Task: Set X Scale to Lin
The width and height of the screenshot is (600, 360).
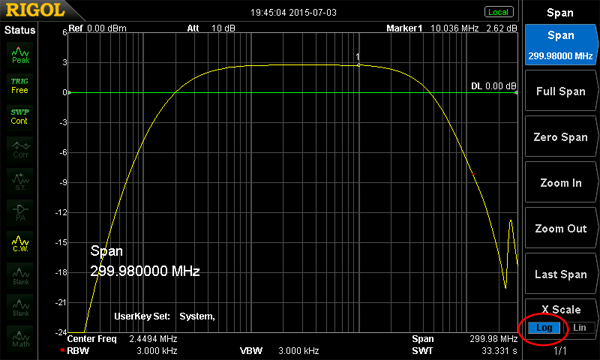Action: 579,328
